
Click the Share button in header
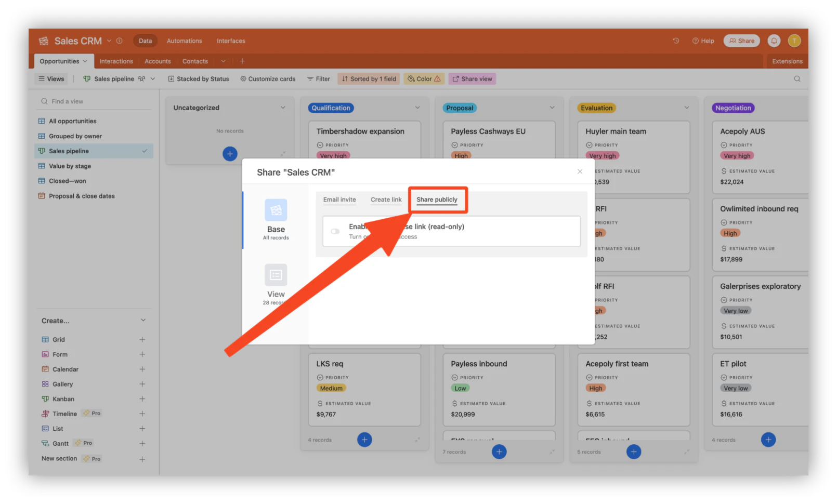click(x=742, y=41)
